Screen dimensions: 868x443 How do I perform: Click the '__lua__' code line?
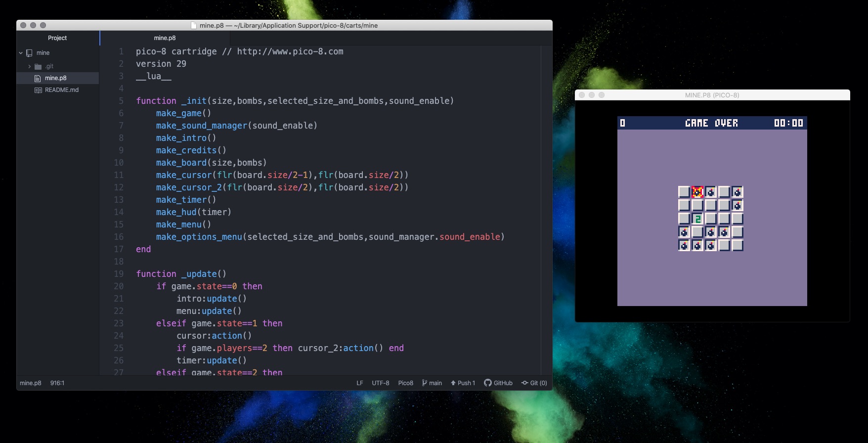click(154, 76)
